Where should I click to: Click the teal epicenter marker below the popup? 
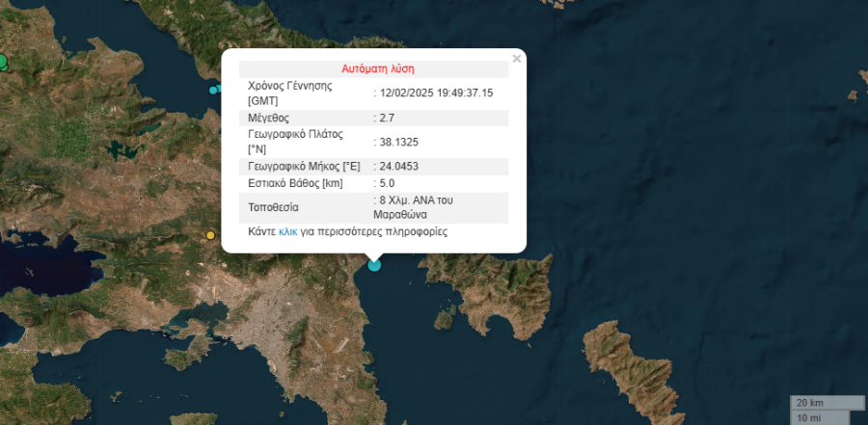pos(374,265)
